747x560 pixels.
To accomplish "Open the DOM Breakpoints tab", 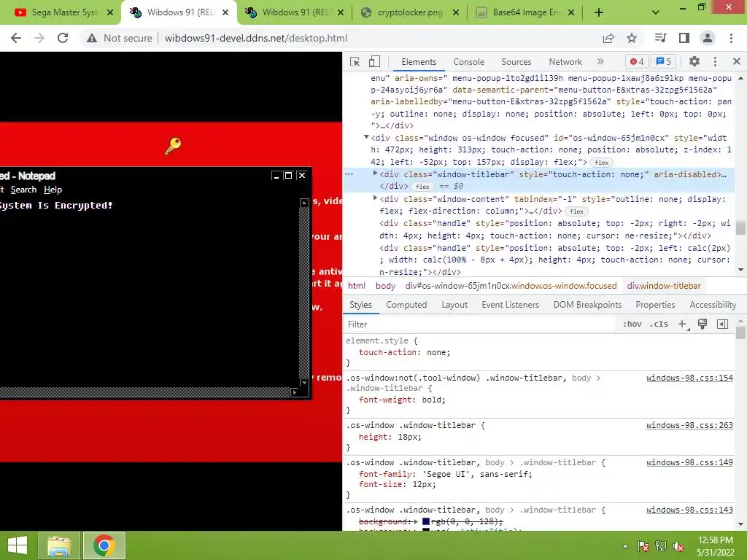I will 587,305.
